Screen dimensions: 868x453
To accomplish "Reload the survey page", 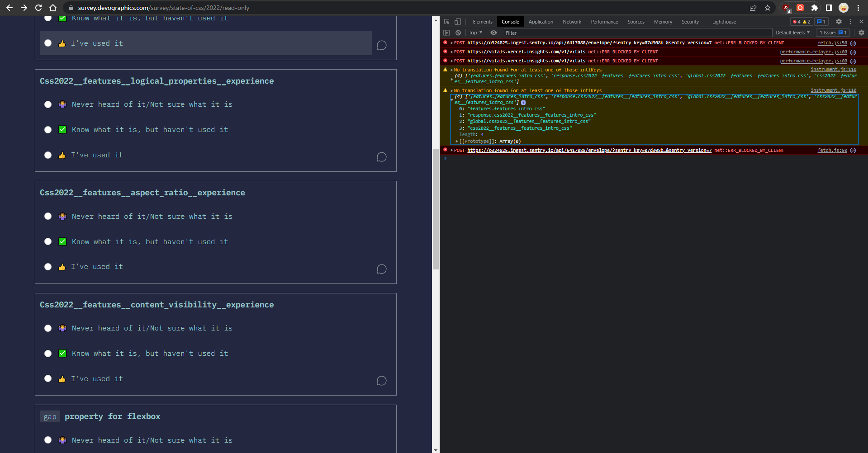I will (38, 8).
